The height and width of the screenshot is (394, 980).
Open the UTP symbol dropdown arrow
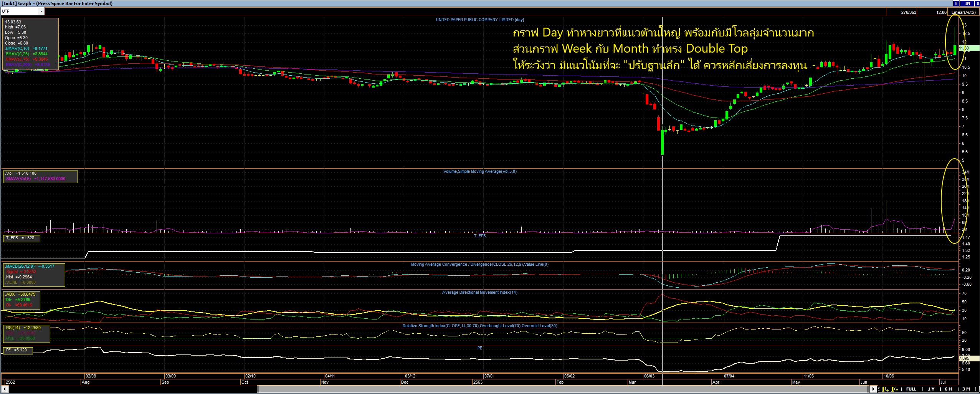(41, 12)
